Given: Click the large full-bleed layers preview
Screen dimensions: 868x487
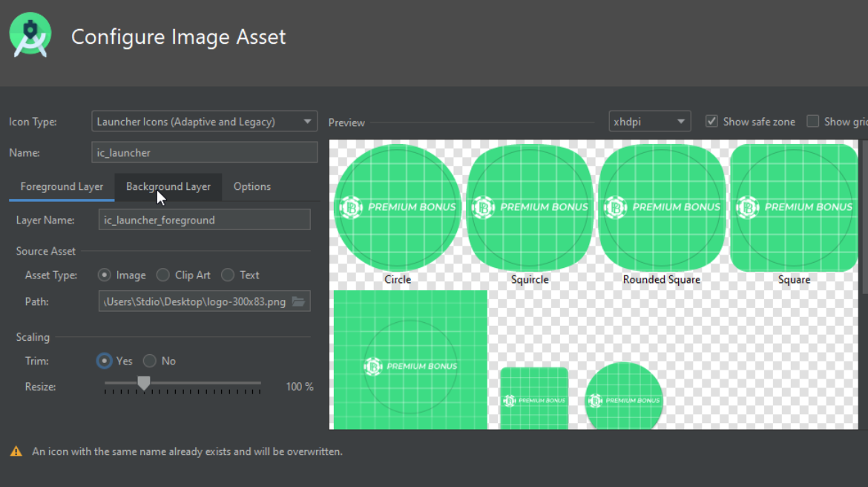Looking at the screenshot, I should [x=410, y=359].
